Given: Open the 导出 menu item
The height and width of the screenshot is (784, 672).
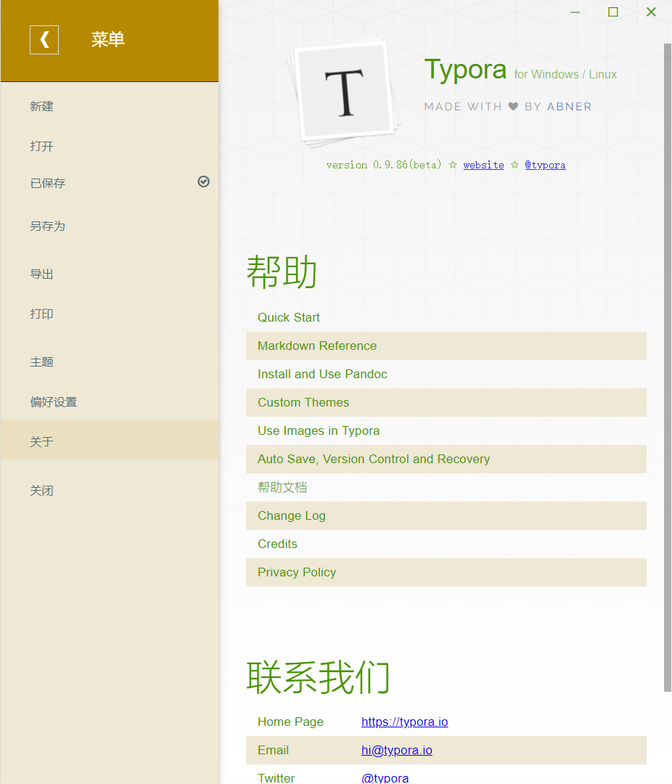Looking at the screenshot, I should tap(110, 274).
